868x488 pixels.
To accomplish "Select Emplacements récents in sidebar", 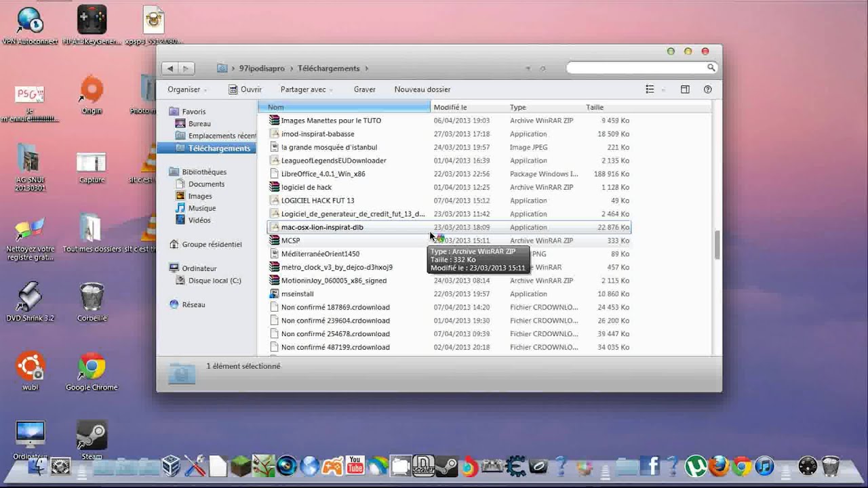I will pos(216,136).
